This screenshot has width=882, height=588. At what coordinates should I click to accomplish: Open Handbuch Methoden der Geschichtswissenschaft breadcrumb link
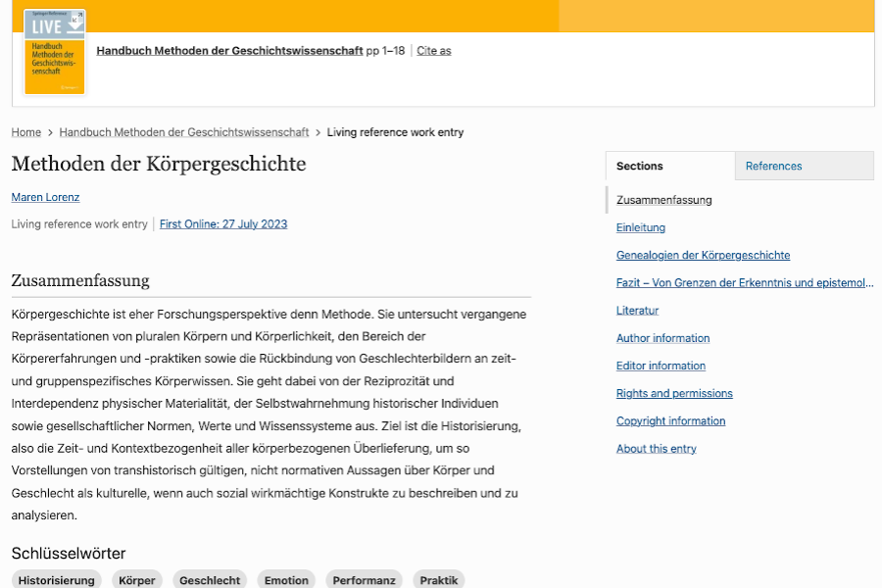pyautogui.click(x=183, y=132)
